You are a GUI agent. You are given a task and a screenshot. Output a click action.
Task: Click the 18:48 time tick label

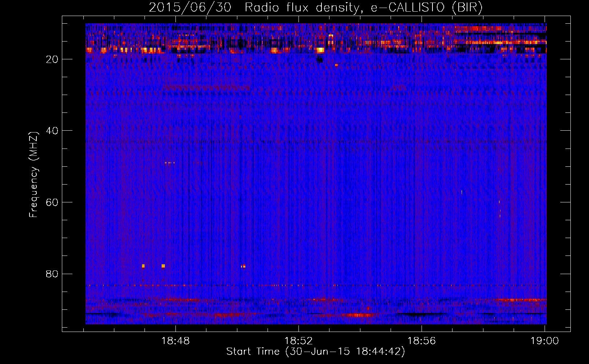click(175, 341)
